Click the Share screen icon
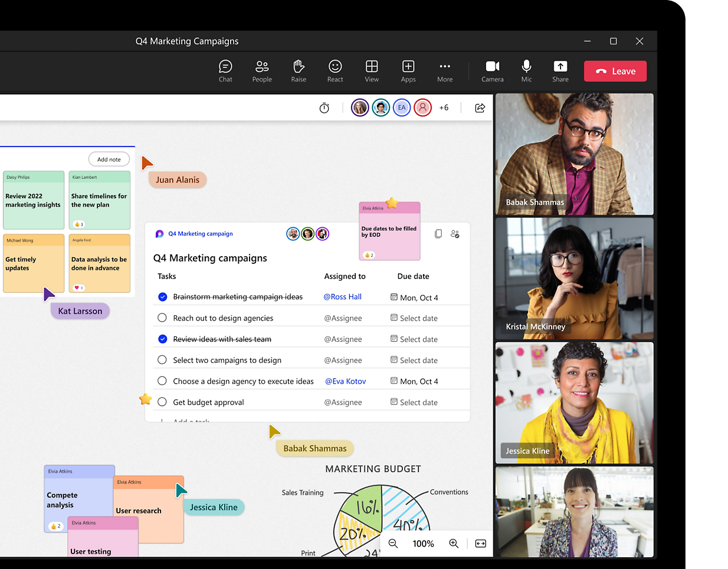 tap(560, 71)
